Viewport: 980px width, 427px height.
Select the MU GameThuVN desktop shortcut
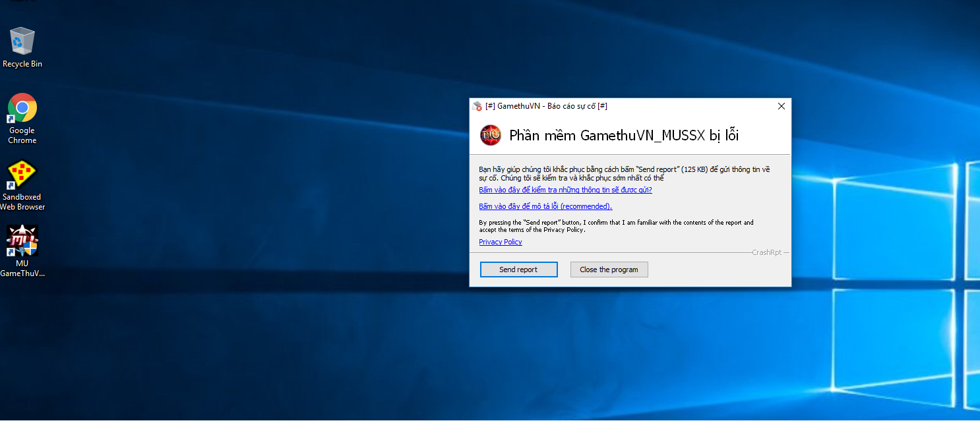[22, 251]
